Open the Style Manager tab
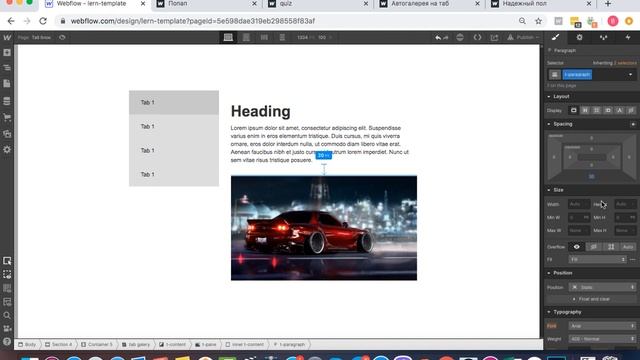The image size is (640, 360). click(x=604, y=37)
